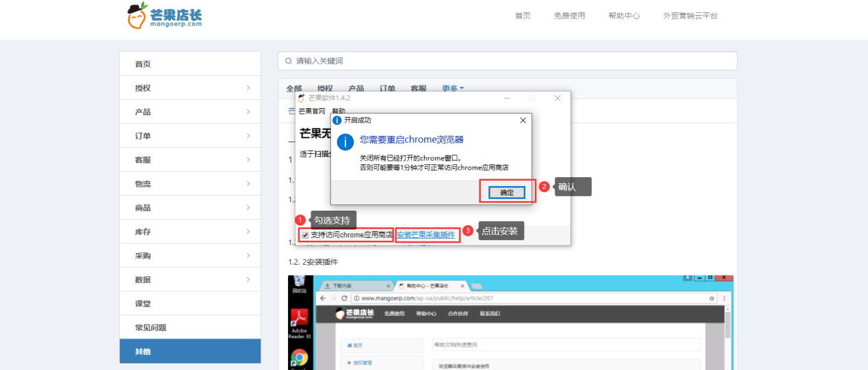Switch to the 产品 category tab
868x370 pixels.
356,88
